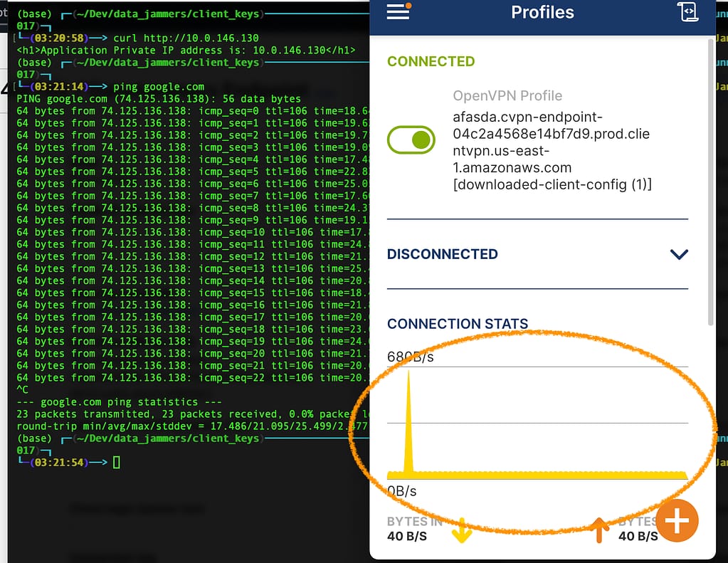Image resolution: width=728 pixels, height=563 pixels.
Task: Click the green CONNECTED section heading
Action: [431, 61]
